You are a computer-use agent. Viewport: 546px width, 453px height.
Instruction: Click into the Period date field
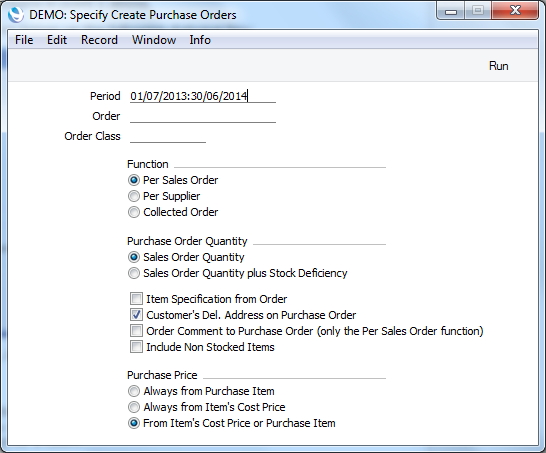(203, 96)
